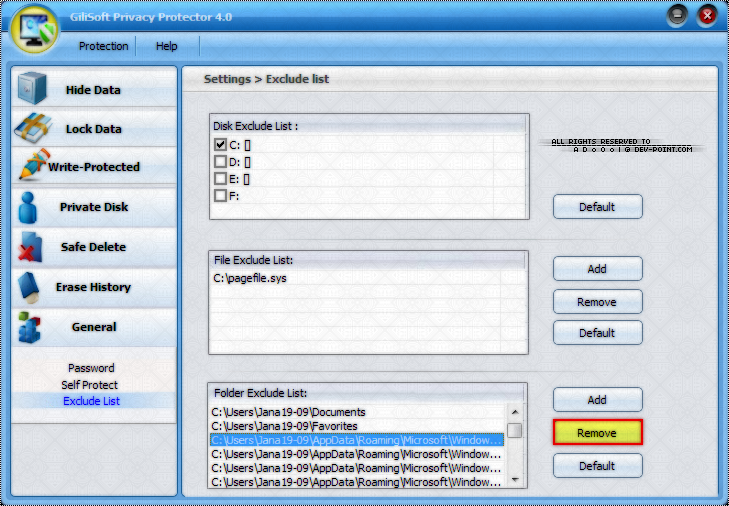
Task: Click the GiliSoft Privacy Protector logo icon
Action: [35, 29]
